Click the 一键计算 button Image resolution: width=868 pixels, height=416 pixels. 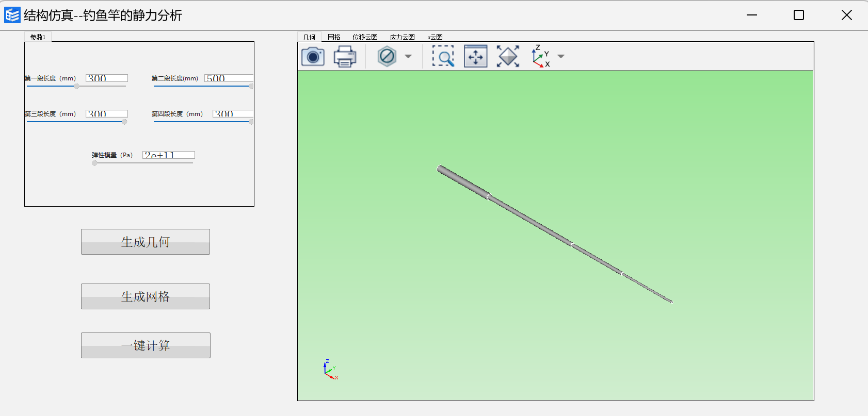146,345
